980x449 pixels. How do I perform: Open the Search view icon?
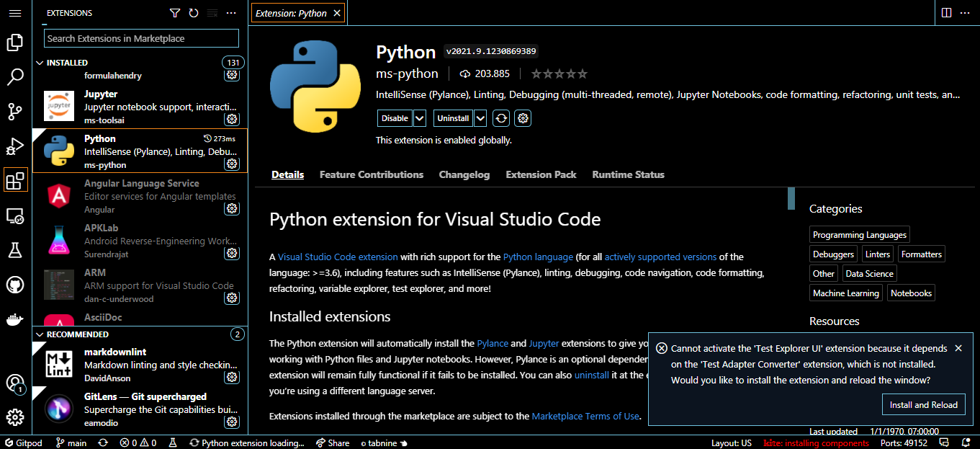pos(15,77)
